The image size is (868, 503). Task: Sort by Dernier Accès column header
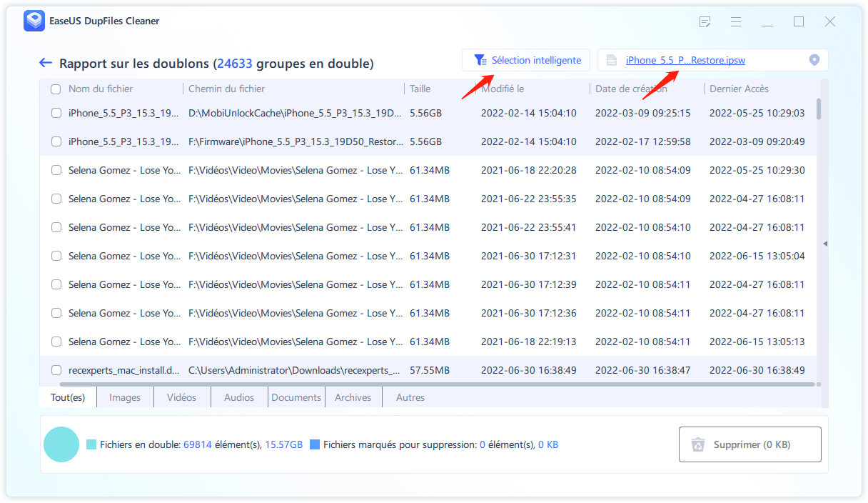coord(739,89)
